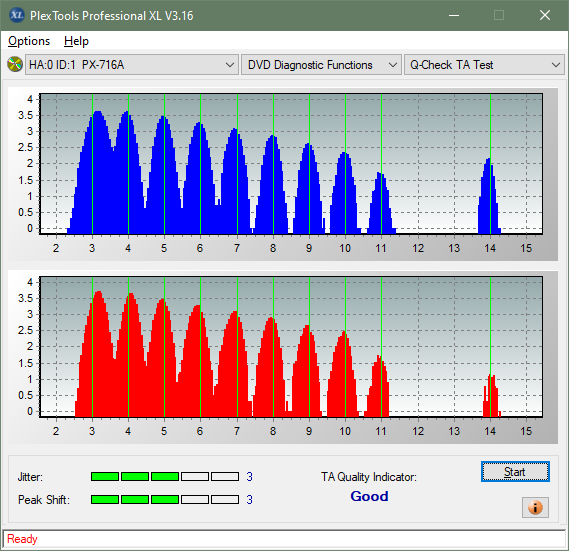
Task: Start the TA test
Action: pyautogui.click(x=515, y=472)
